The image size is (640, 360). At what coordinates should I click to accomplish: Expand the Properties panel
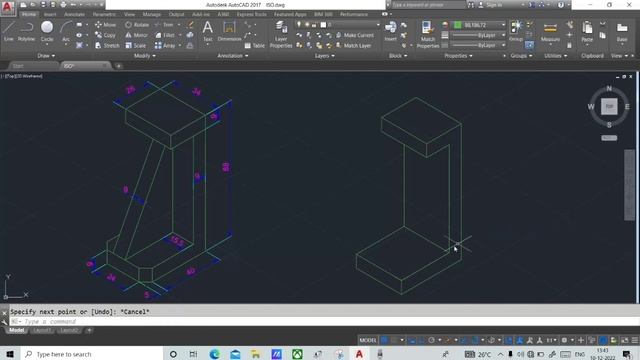(x=458, y=56)
